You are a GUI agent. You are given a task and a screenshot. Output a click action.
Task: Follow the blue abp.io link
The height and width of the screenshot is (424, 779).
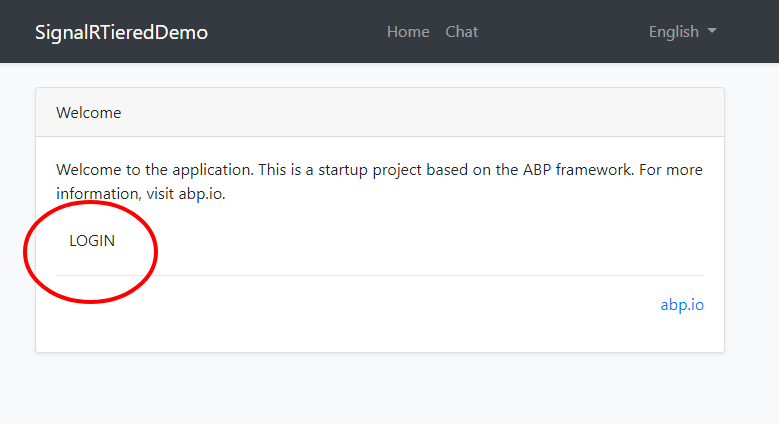[x=682, y=305]
